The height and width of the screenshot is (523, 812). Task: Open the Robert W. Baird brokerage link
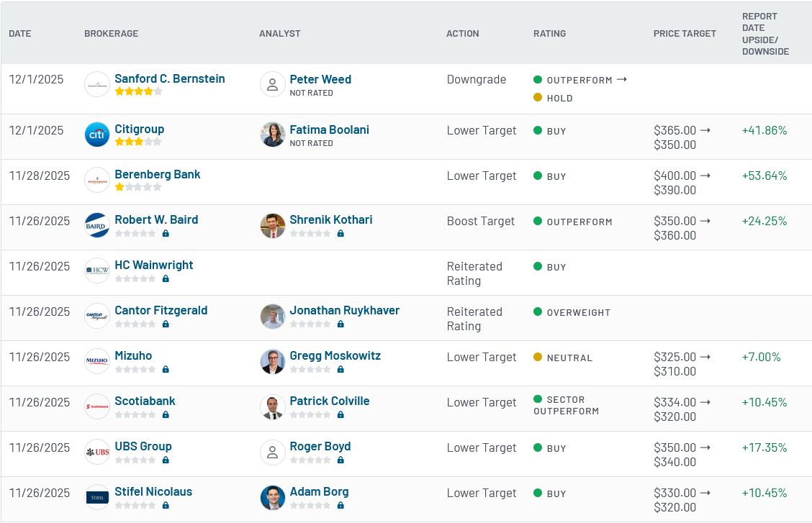[156, 220]
